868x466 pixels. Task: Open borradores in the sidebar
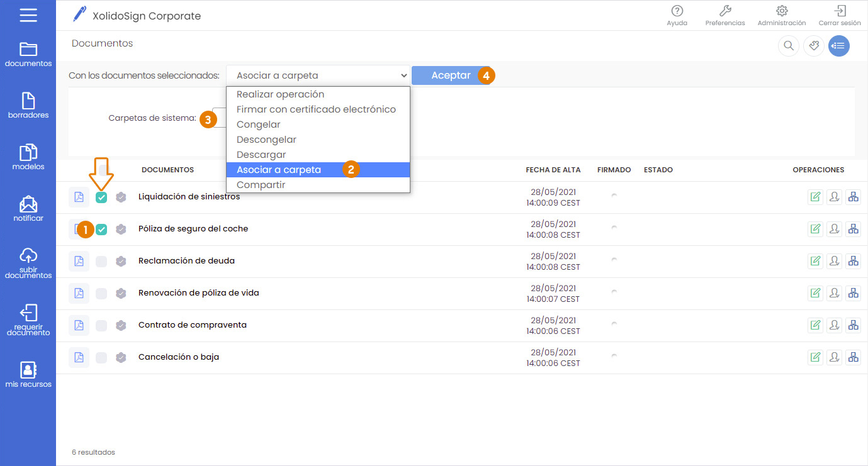click(x=28, y=106)
